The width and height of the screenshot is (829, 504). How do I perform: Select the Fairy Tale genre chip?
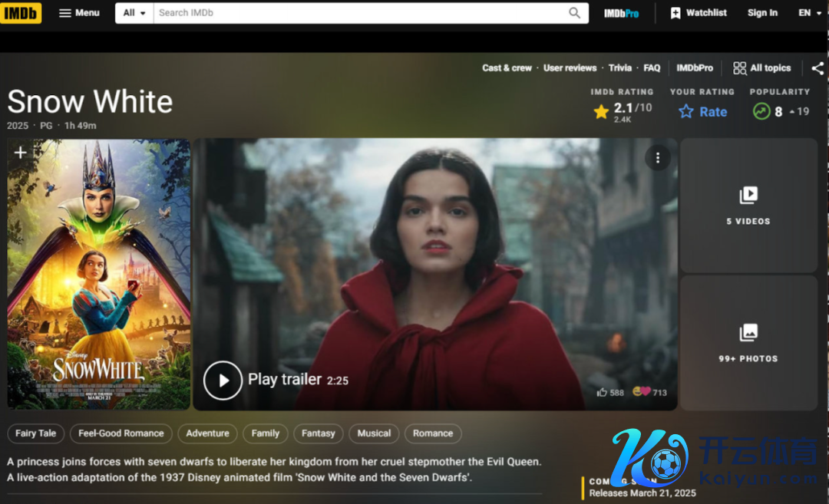36,433
